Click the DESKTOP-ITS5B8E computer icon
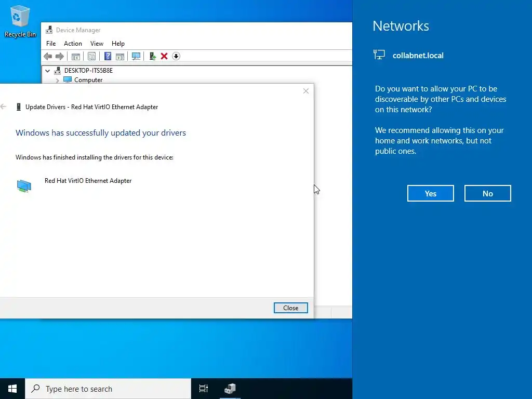 click(x=57, y=71)
